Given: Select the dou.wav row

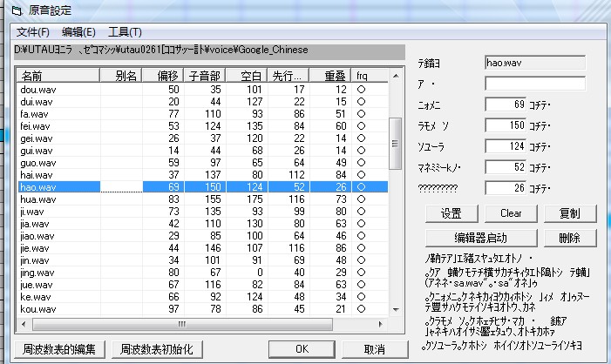Looking at the screenshot, I should (x=202, y=90).
